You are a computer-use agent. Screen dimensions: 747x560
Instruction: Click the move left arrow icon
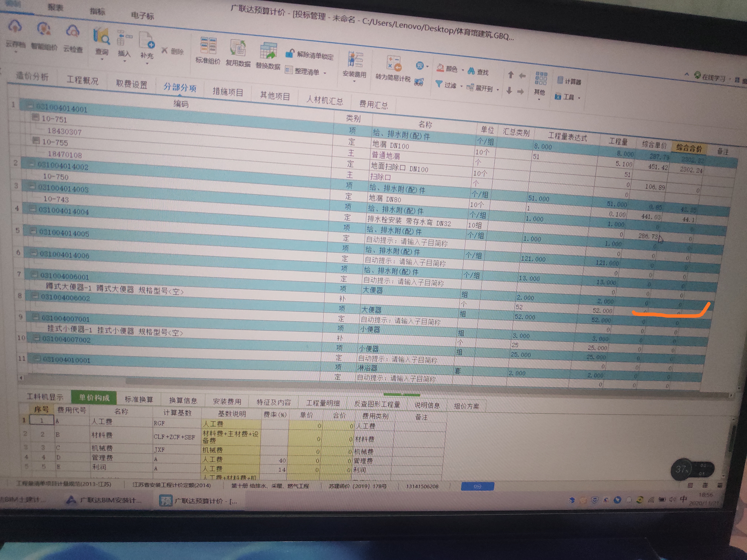tap(522, 76)
